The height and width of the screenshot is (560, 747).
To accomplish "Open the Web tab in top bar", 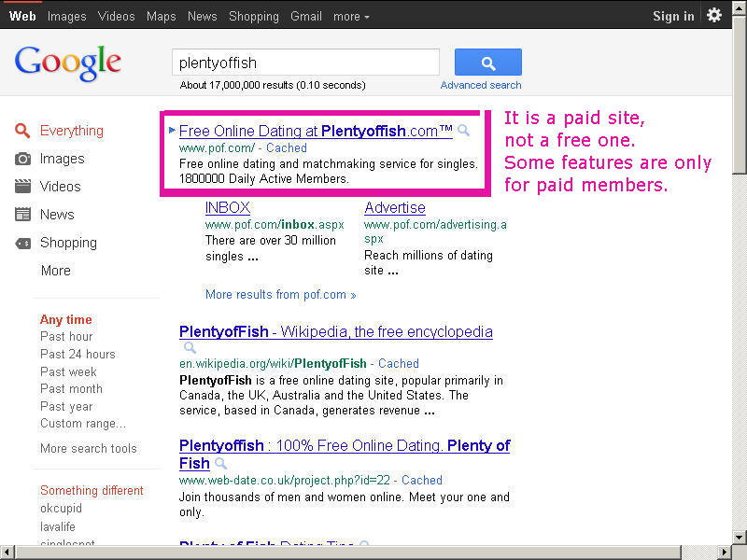I will click(22, 16).
